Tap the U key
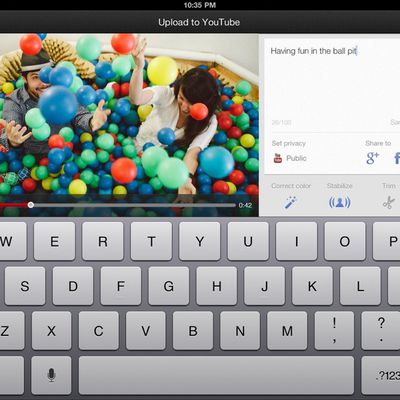Image resolution: width=400 pixels, height=400 pixels. (x=248, y=241)
